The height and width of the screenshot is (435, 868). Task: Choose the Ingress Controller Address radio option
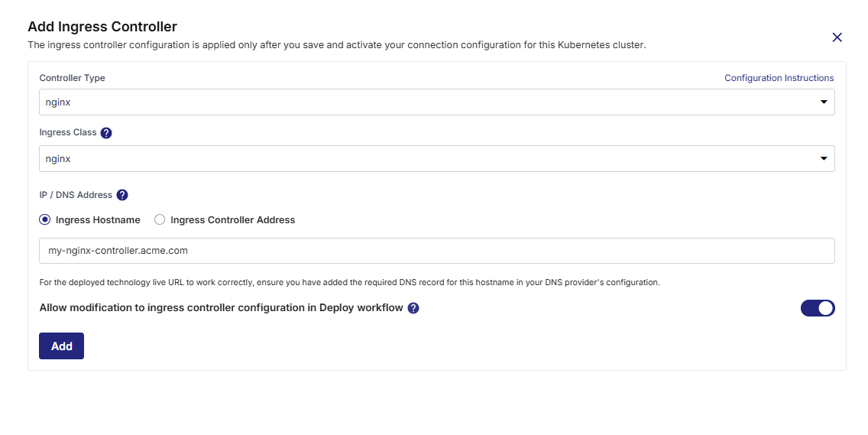pos(160,220)
